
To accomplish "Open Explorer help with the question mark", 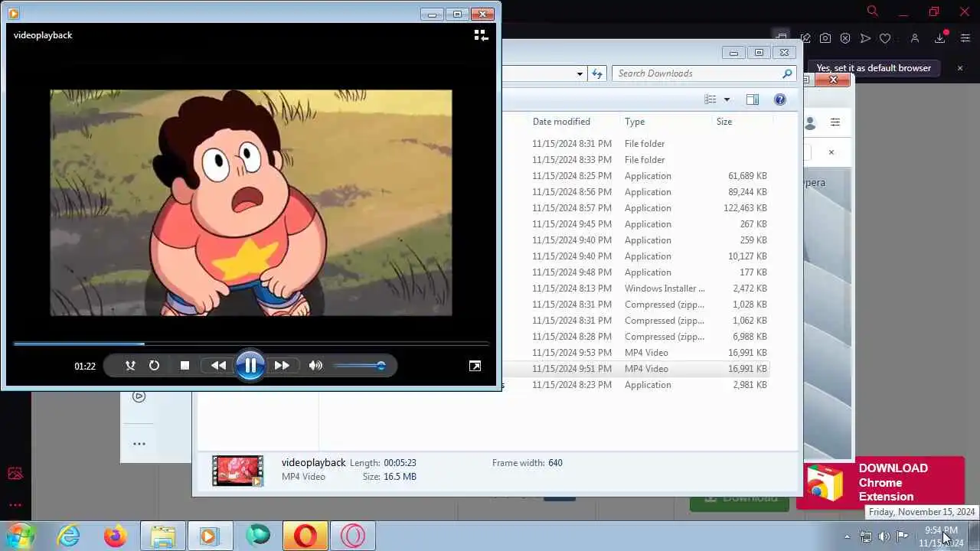I will click(779, 99).
